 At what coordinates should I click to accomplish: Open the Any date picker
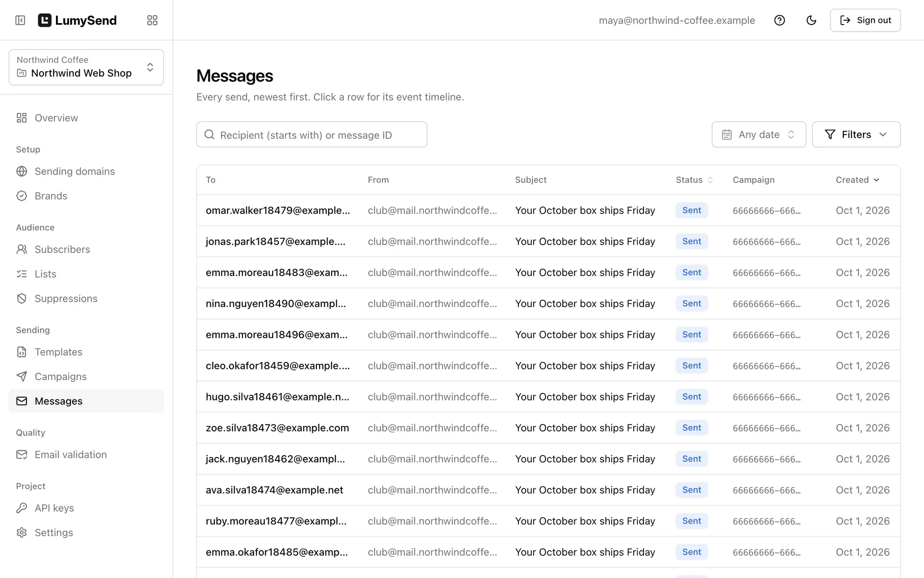pos(759,135)
